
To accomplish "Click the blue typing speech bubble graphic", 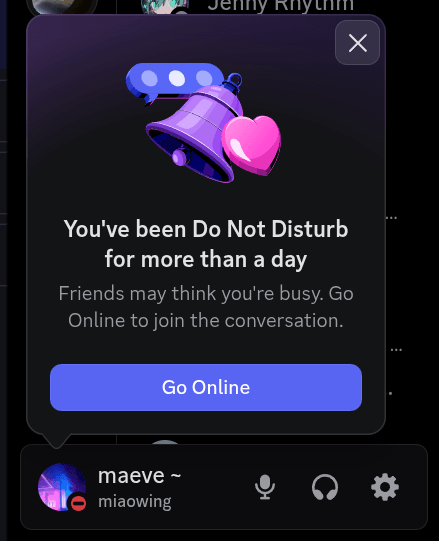I will pyautogui.click(x=174, y=81).
